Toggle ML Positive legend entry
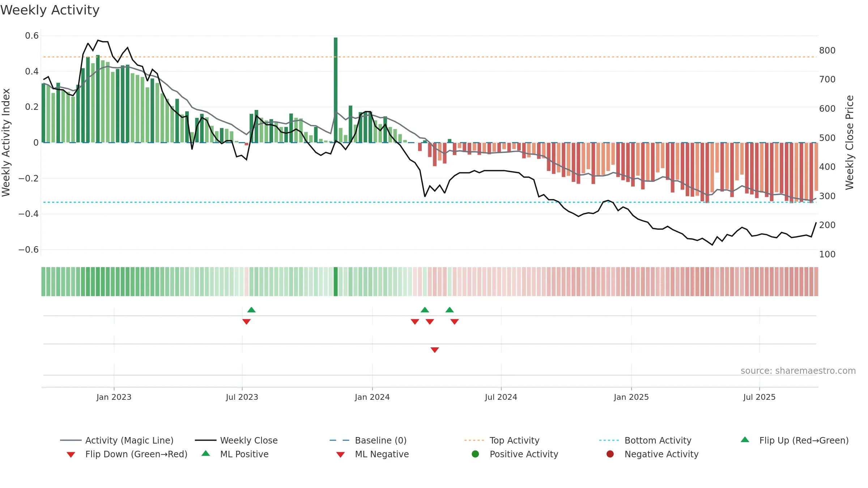 coord(235,454)
